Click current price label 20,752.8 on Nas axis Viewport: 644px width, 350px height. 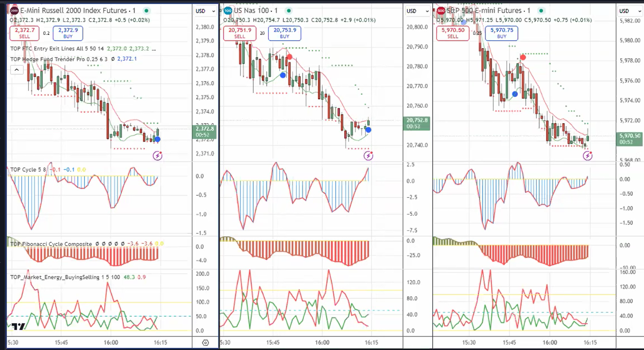(417, 123)
